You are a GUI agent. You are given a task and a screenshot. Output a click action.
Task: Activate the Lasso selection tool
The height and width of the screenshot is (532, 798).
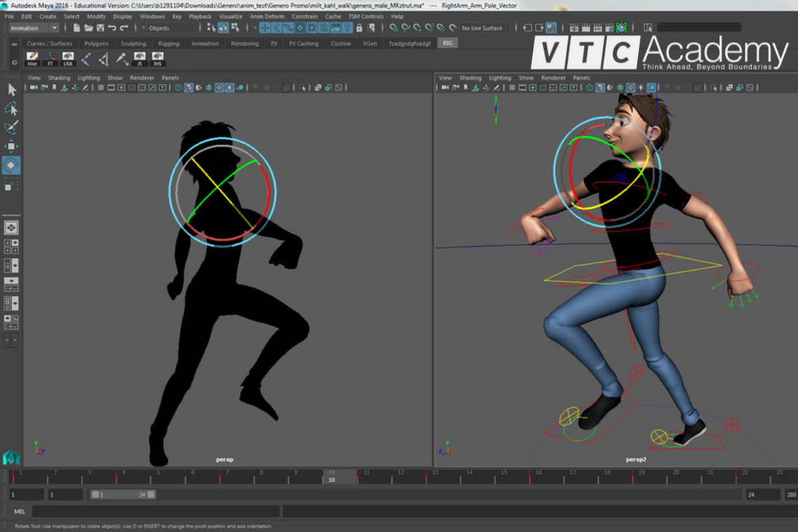[10, 108]
